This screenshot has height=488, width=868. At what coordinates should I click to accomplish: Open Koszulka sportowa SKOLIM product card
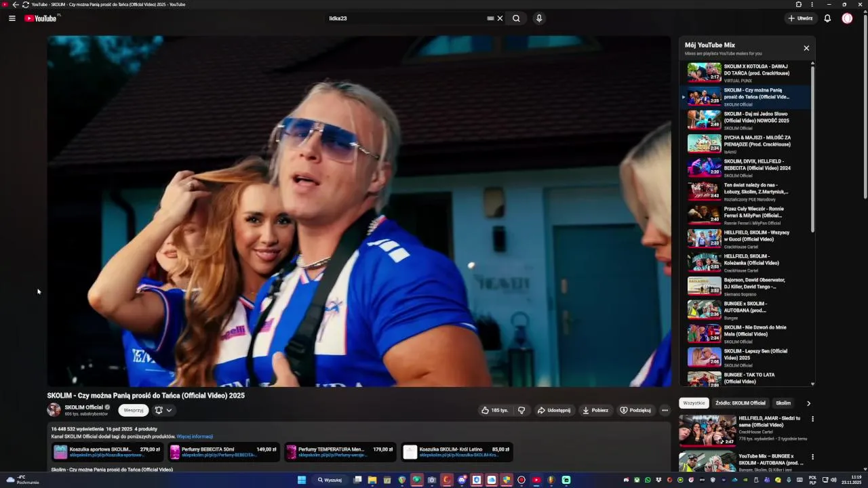107,452
